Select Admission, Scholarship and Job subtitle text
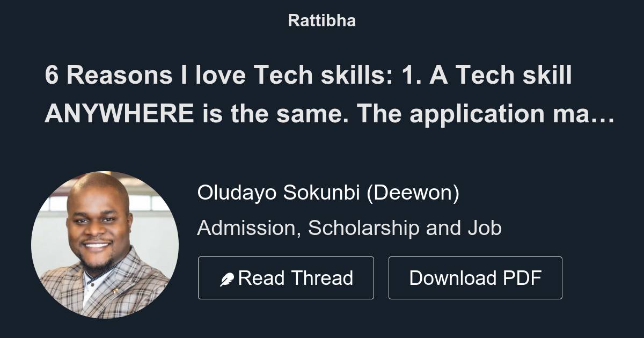This screenshot has height=338, width=644. [350, 227]
